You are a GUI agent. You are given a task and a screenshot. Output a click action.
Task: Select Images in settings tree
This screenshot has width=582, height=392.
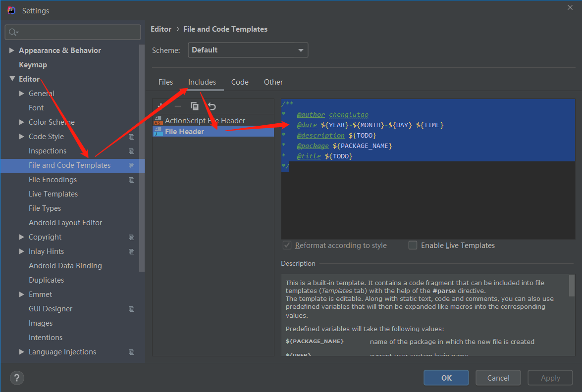tap(41, 323)
